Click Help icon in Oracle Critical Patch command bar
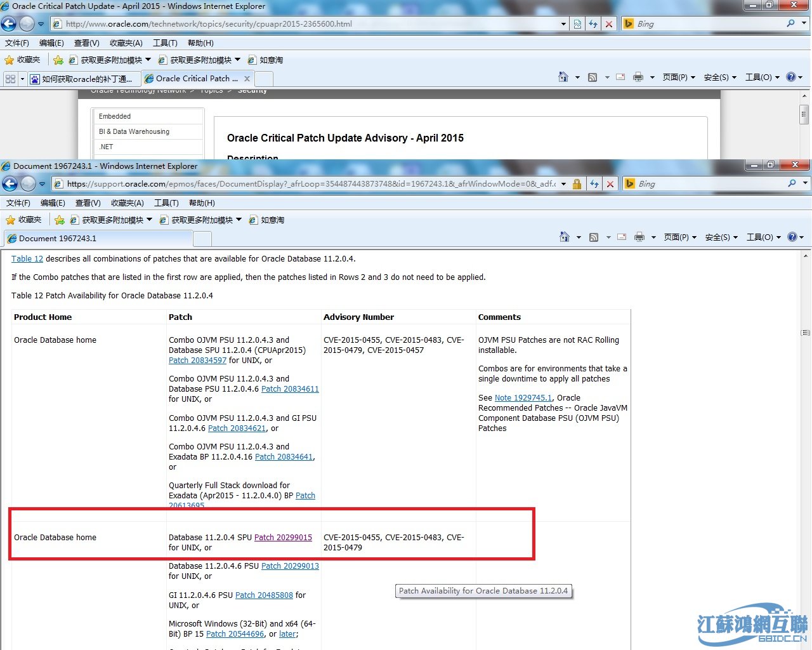 pos(790,77)
